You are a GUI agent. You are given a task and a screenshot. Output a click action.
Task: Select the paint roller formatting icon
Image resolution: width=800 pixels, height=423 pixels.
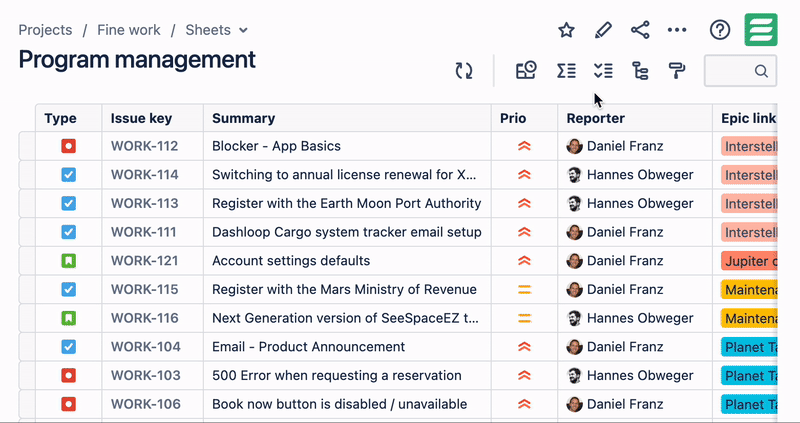click(x=677, y=71)
